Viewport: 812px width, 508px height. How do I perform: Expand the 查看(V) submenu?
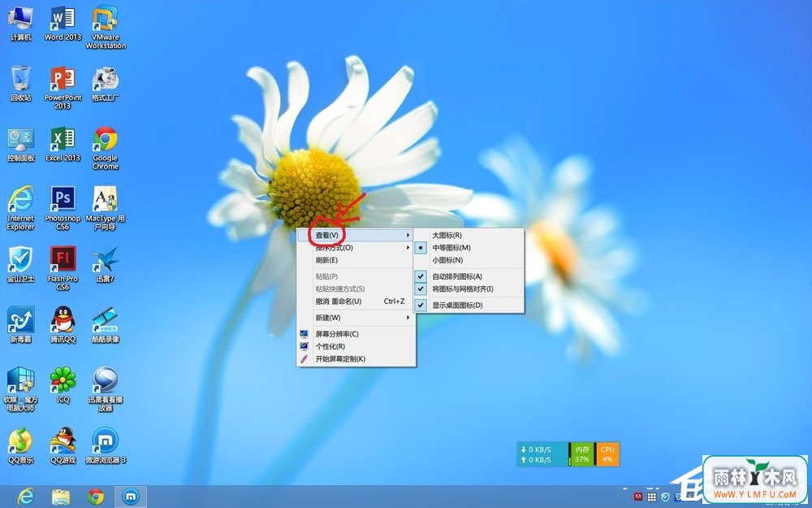pos(356,236)
